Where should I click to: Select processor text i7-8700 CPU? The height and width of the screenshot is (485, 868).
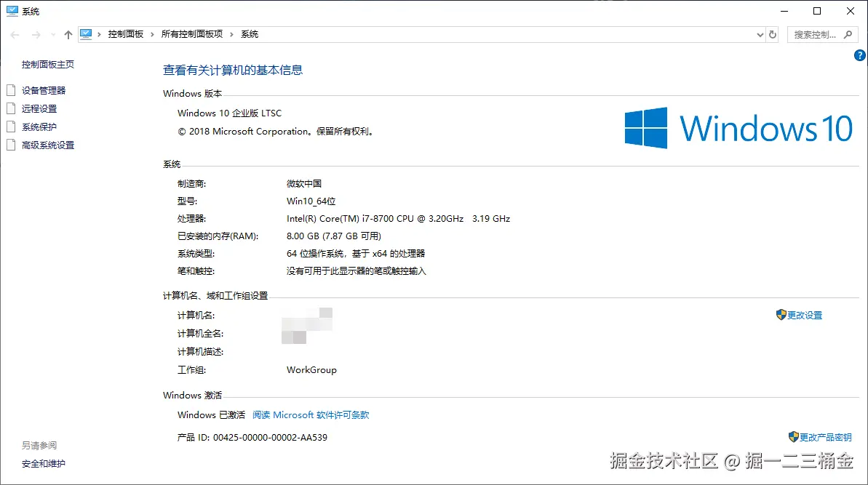point(388,218)
